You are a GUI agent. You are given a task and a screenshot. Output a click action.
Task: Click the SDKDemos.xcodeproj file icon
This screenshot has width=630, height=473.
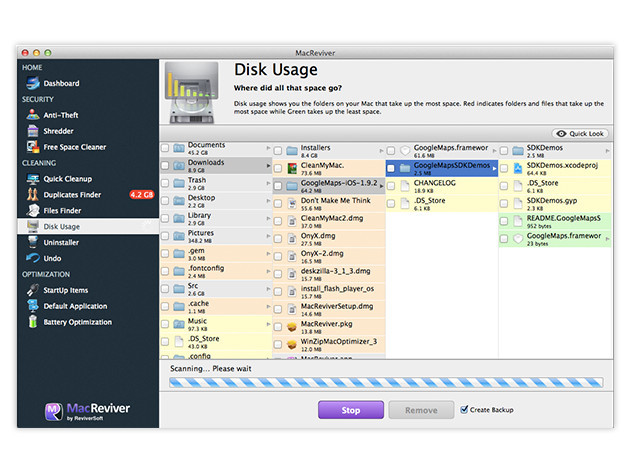[x=518, y=168]
